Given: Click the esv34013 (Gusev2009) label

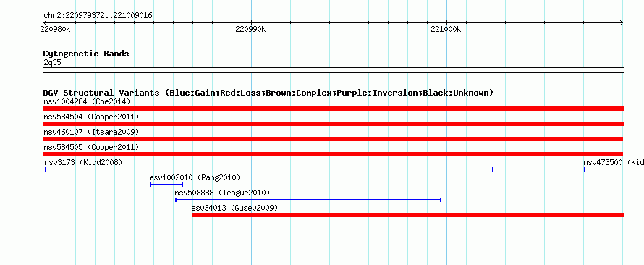Looking at the screenshot, I should coord(234,208).
